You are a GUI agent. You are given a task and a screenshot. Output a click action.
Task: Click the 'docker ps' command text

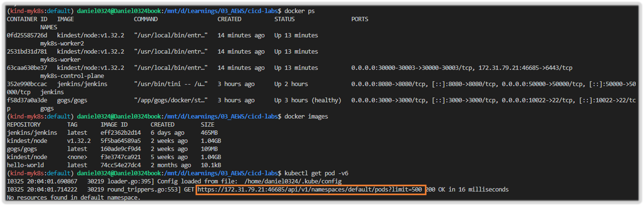tap(299, 11)
